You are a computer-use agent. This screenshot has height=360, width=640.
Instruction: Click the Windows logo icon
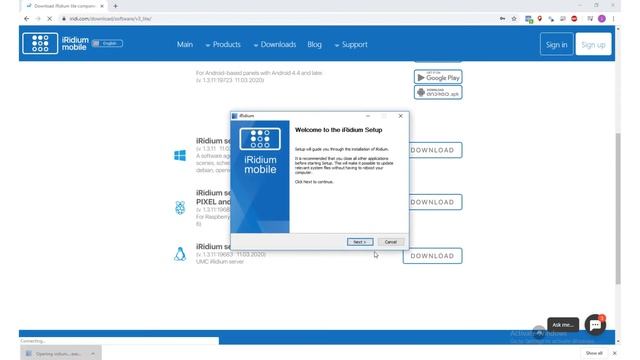[180, 156]
